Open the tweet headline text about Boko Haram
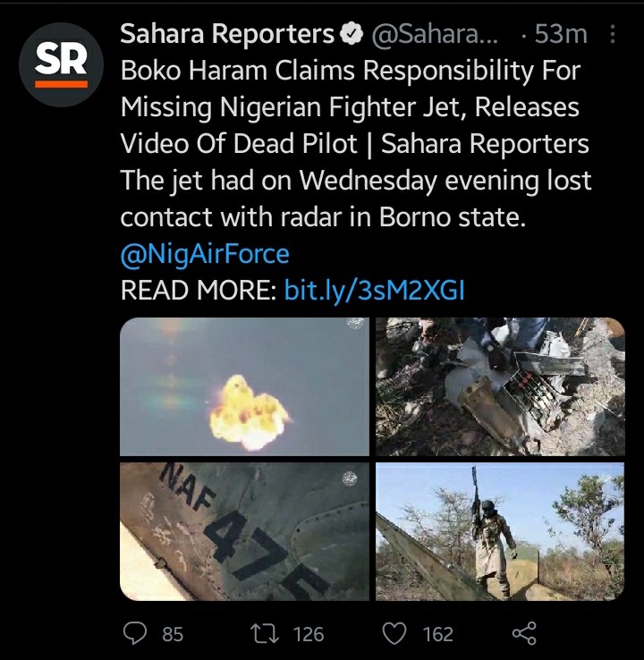The height and width of the screenshot is (660, 644). pos(355,107)
